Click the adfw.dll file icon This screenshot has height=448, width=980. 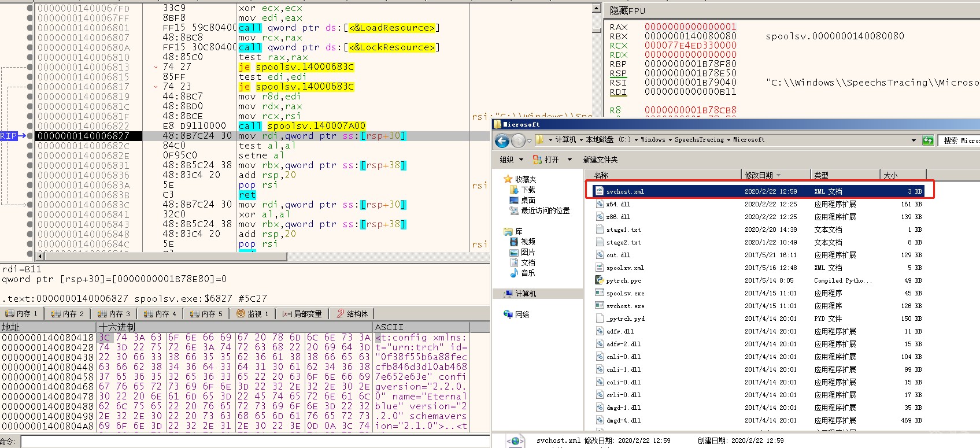click(600, 331)
